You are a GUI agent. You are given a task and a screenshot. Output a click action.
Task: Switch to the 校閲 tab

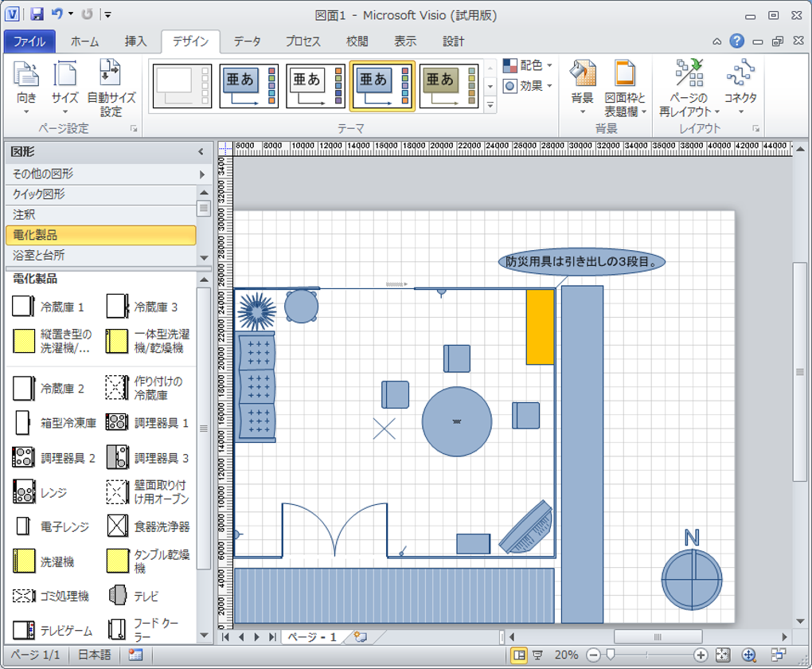pos(357,41)
